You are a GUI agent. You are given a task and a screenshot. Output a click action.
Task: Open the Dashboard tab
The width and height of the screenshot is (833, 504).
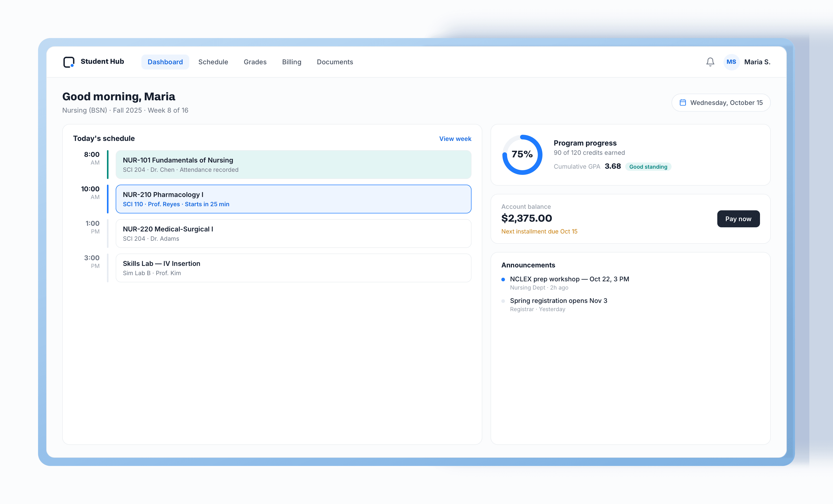tap(165, 62)
